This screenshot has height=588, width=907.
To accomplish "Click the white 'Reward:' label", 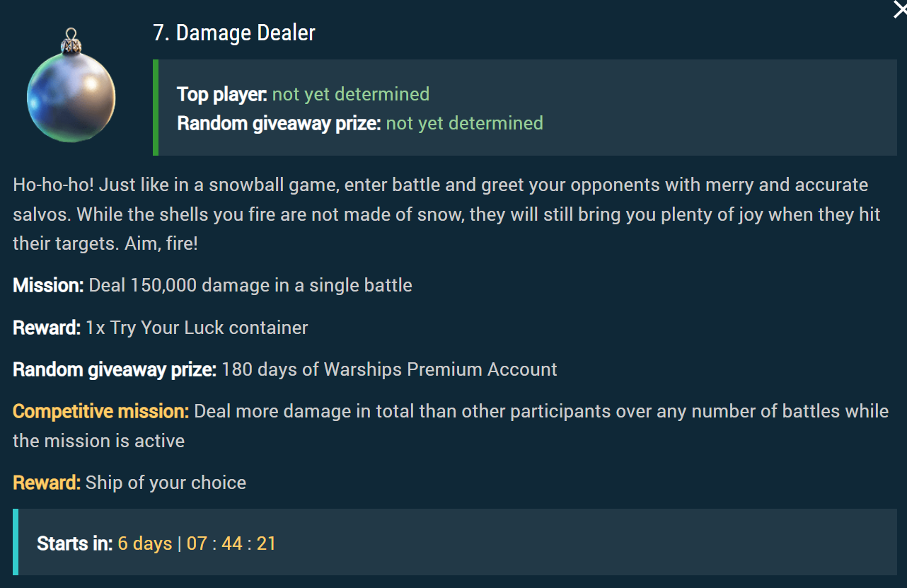I will pos(47,328).
